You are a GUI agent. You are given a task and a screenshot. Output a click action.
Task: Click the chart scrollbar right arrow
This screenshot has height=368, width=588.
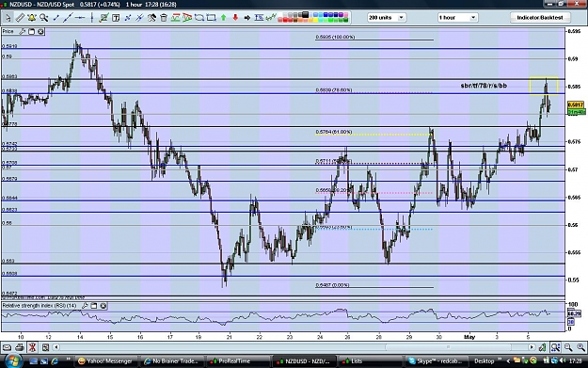[x=532, y=347]
